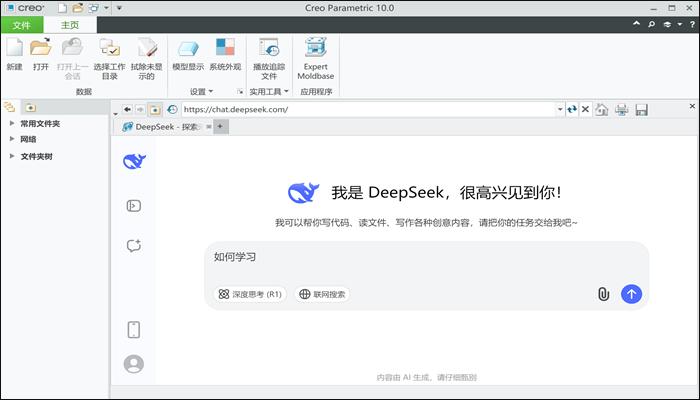Open 模型显示 settings
The image size is (700, 400).
click(x=188, y=54)
